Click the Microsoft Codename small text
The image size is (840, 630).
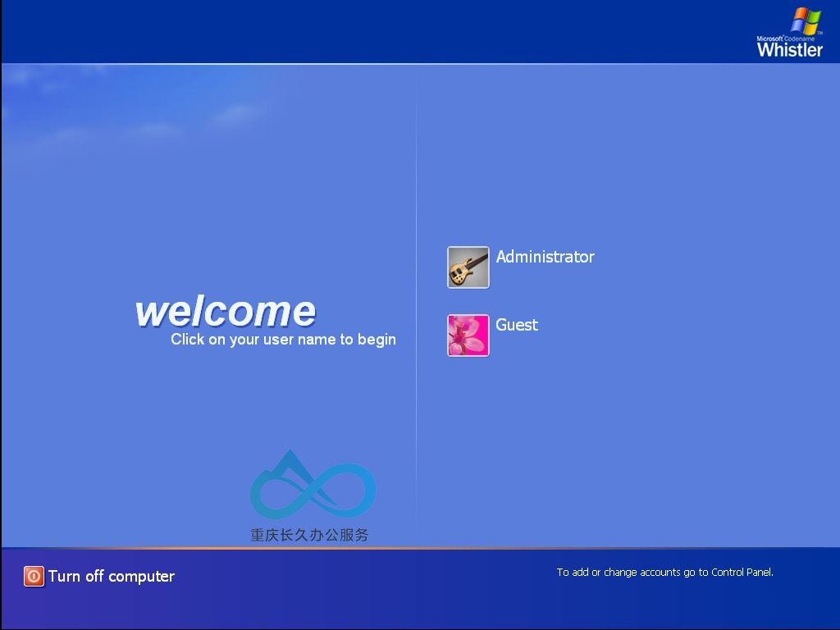coord(785,39)
